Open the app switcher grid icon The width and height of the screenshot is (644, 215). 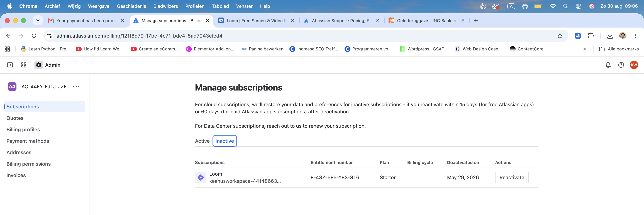23,65
